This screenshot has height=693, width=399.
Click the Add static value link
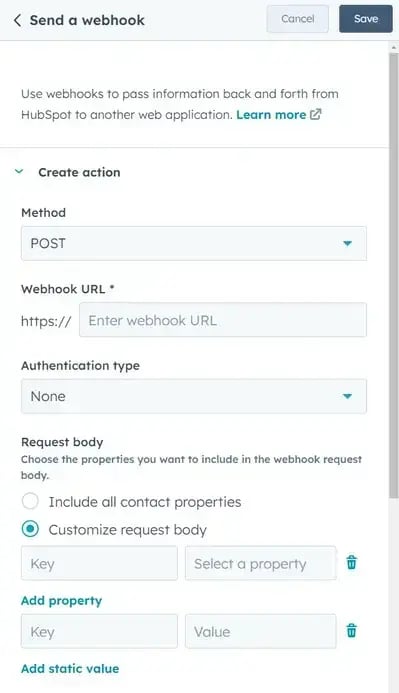point(70,668)
